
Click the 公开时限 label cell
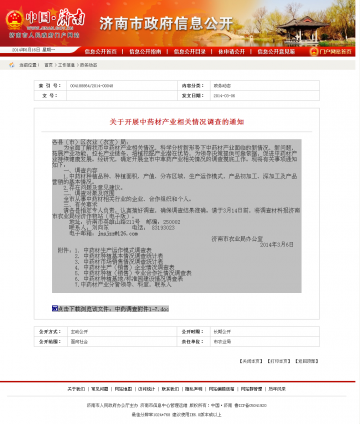(194, 332)
